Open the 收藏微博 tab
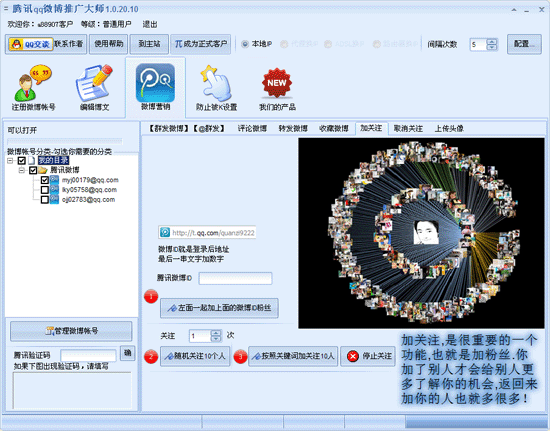The width and height of the screenshot is (550, 431). 334,129
